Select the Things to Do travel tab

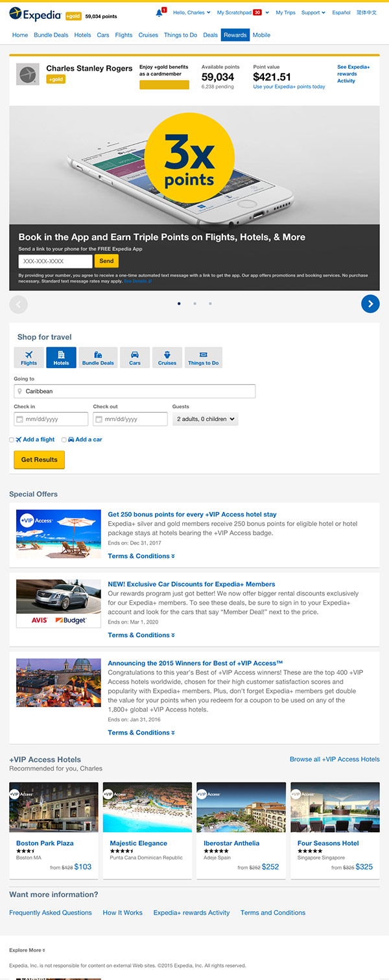coord(204,358)
